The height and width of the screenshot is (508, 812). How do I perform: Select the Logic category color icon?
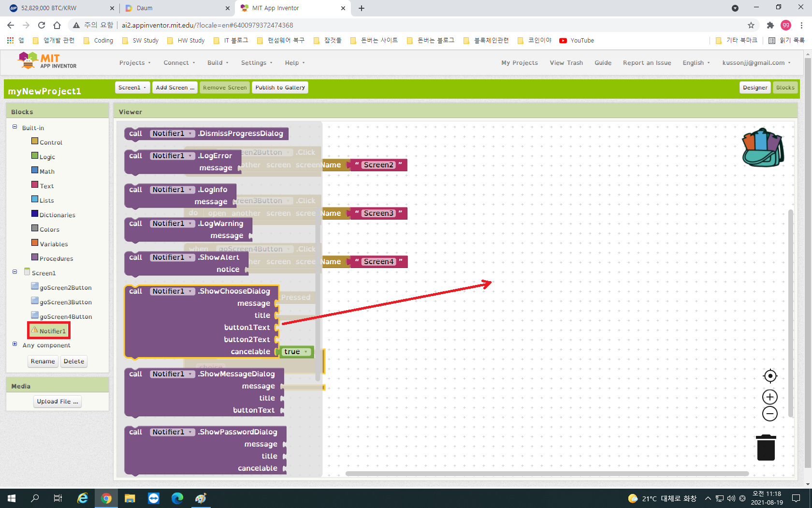pos(35,155)
